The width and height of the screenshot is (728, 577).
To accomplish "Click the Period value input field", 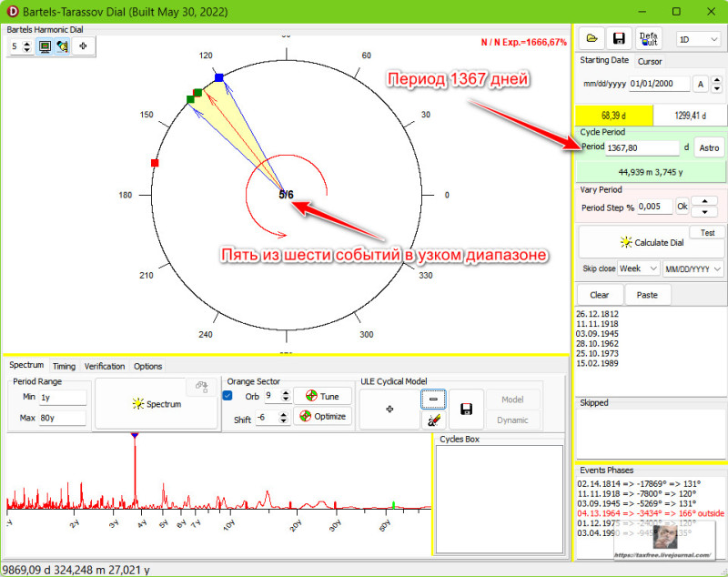I will 642,148.
